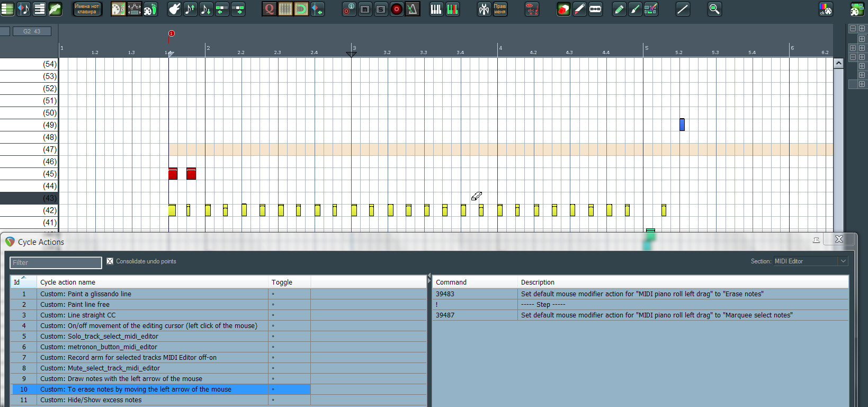Select the razor blade split tool
This screenshot has width=868, height=407.
click(595, 9)
